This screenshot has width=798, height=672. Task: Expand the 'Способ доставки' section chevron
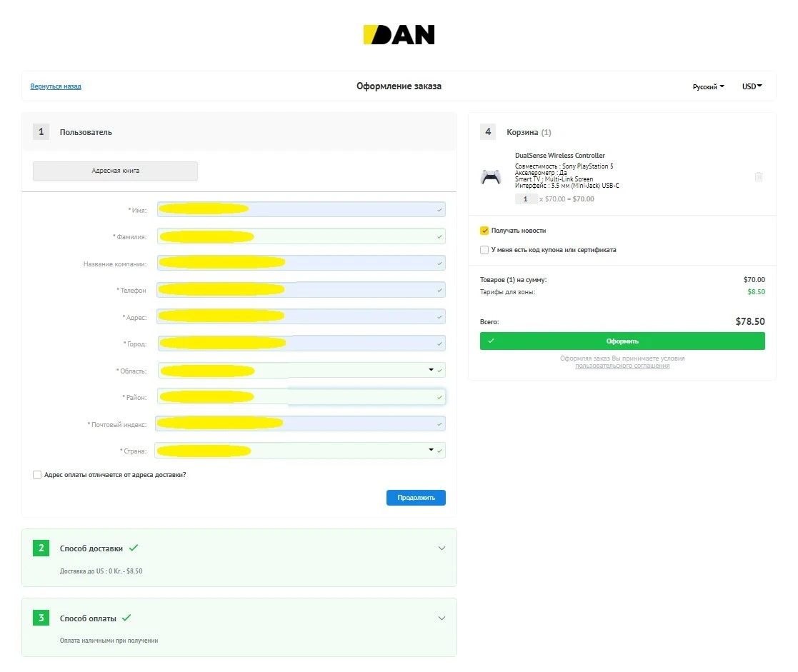442,548
